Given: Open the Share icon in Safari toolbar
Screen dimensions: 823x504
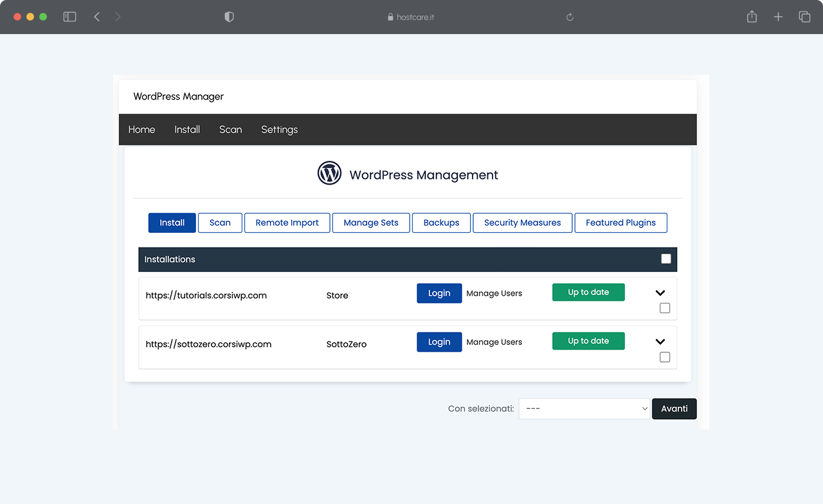Looking at the screenshot, I should pos(752,17).
